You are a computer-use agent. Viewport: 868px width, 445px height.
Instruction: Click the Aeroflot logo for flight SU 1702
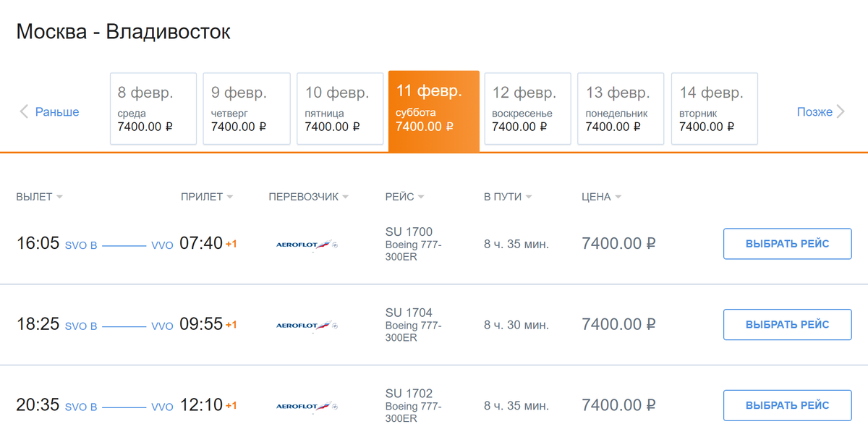point(307,406)
